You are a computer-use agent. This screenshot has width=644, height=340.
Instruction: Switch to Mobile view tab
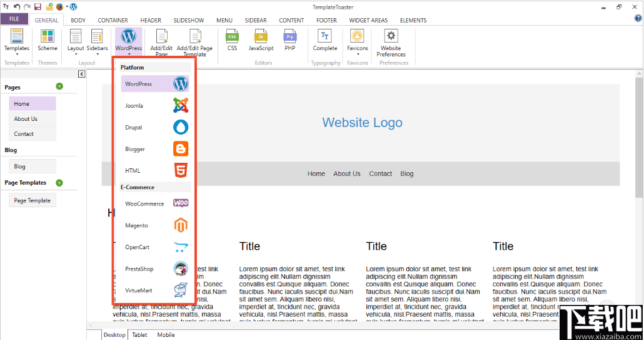click(x=166, y=334)
